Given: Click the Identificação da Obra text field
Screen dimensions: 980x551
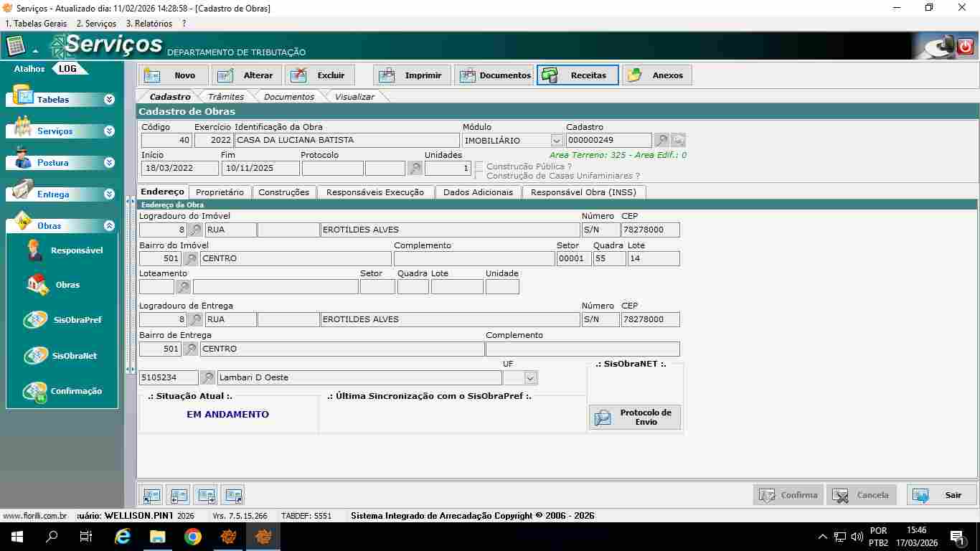Looking at the screenshot, I should point(347,141).
